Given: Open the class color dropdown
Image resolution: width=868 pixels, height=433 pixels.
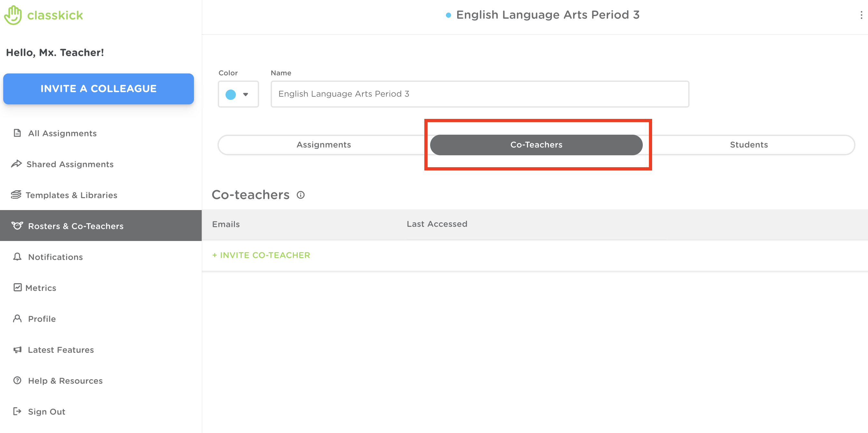Looking at the screenshot, I should [x=246, y=94].
